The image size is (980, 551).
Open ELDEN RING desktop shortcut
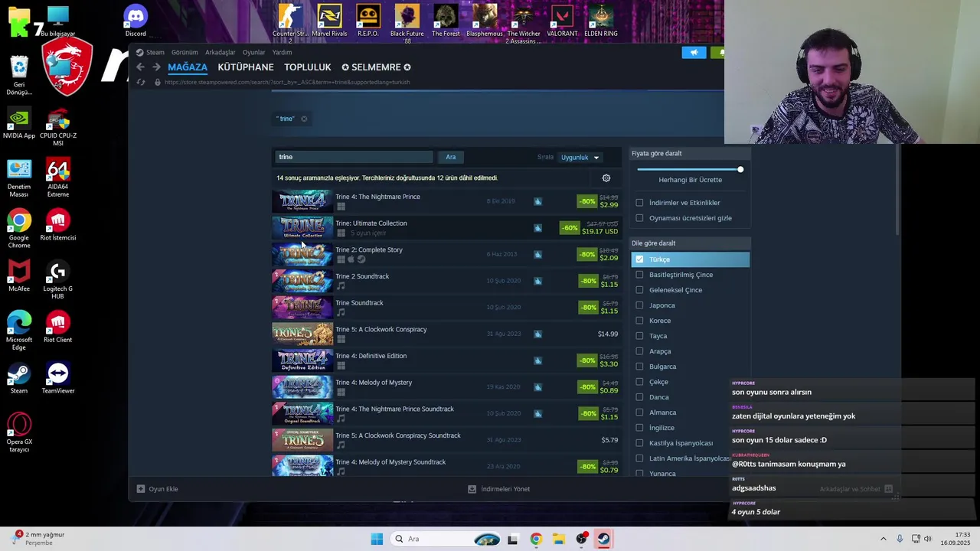coord(601,21)
